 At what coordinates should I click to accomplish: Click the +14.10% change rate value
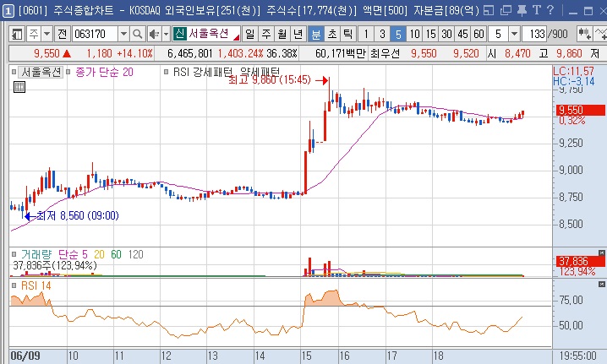(135, 53)
